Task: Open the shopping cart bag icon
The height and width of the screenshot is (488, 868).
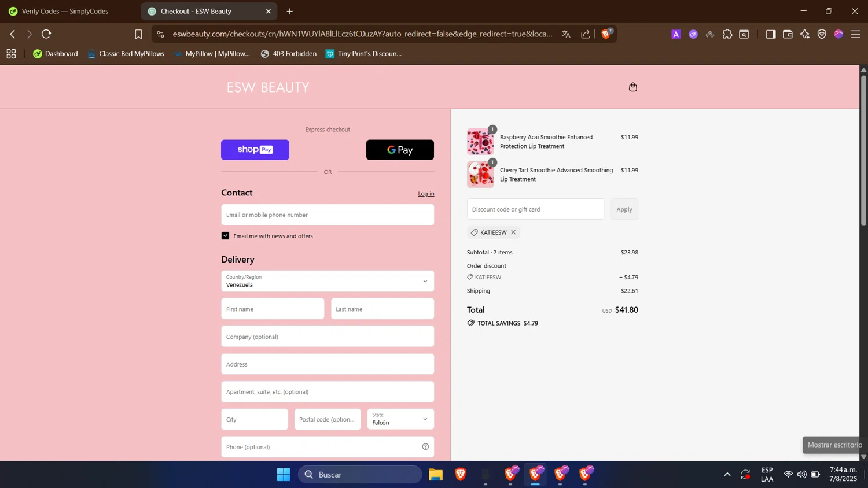Action: click(632, 87)
